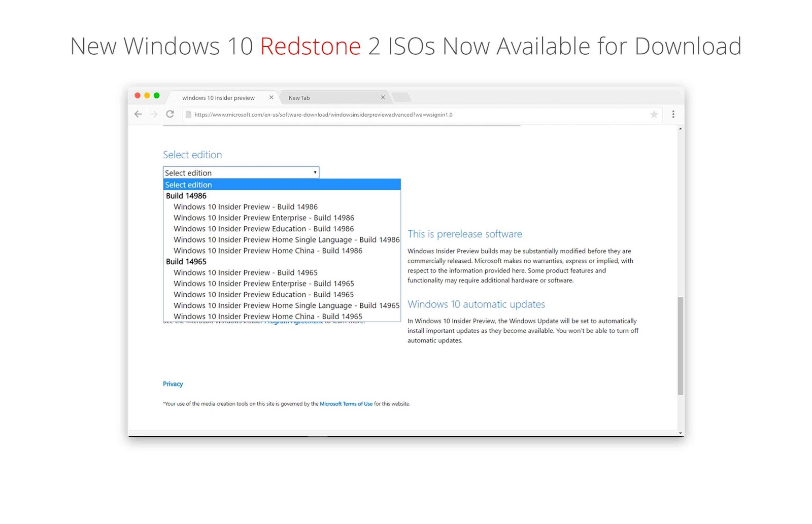Click the yellow minimize window button
Image resolution: width=812 pixels, height=524 pixels.
[x=147, y=95]
